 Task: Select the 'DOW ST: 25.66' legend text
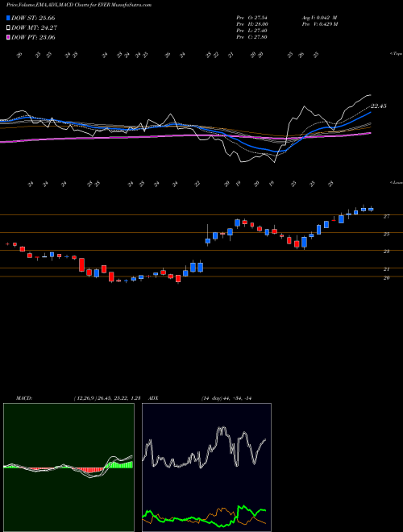[33, 18]
